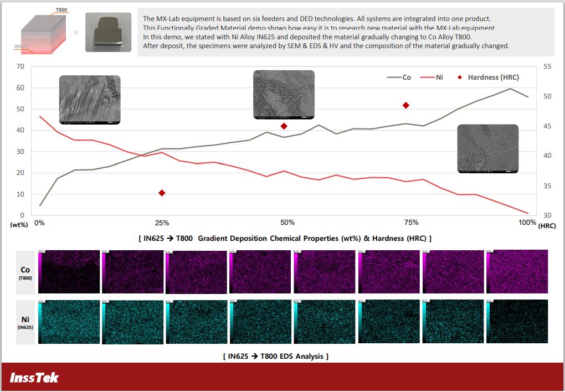This screenshot has height=392, width=565.
Task: Click the text line starting "The MX-Lab equipment is based"
Action: [x=317, y=19]
